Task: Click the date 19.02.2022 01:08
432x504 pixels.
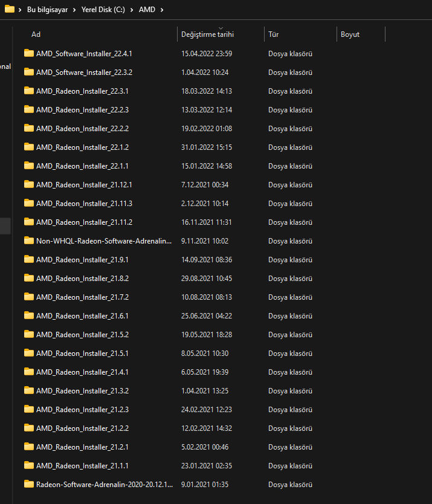Action: [207, 129]
